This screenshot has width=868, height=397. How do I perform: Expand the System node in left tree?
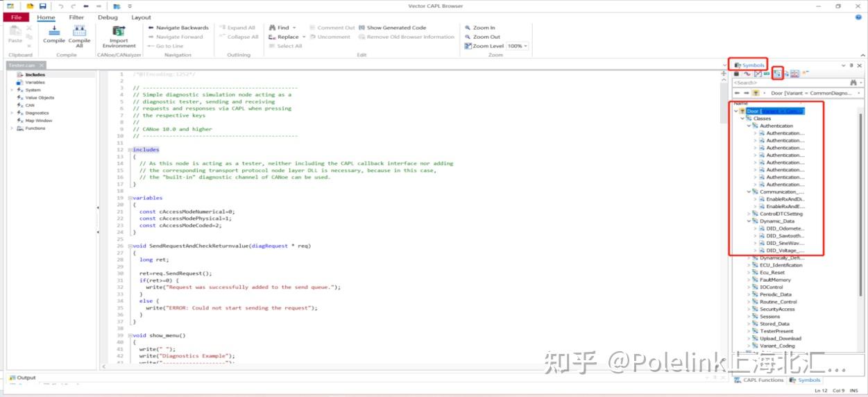point(12,90)
